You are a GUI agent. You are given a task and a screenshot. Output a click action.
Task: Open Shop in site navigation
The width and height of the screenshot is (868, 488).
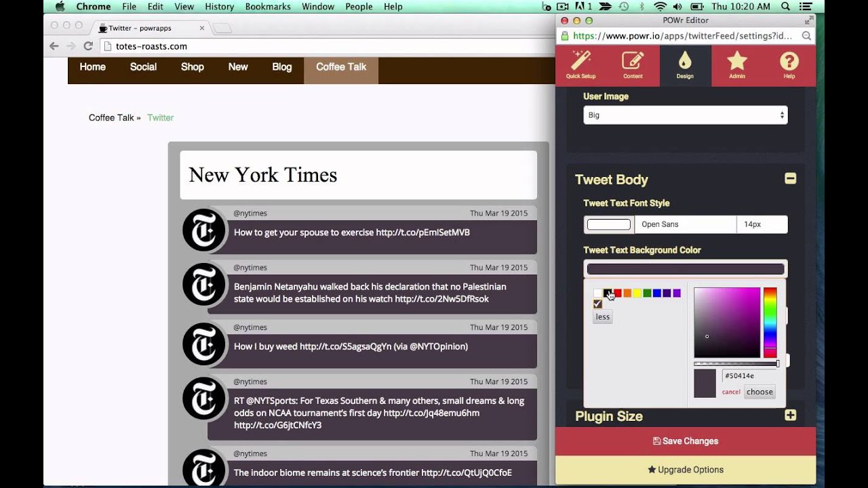tap(193, 66)
